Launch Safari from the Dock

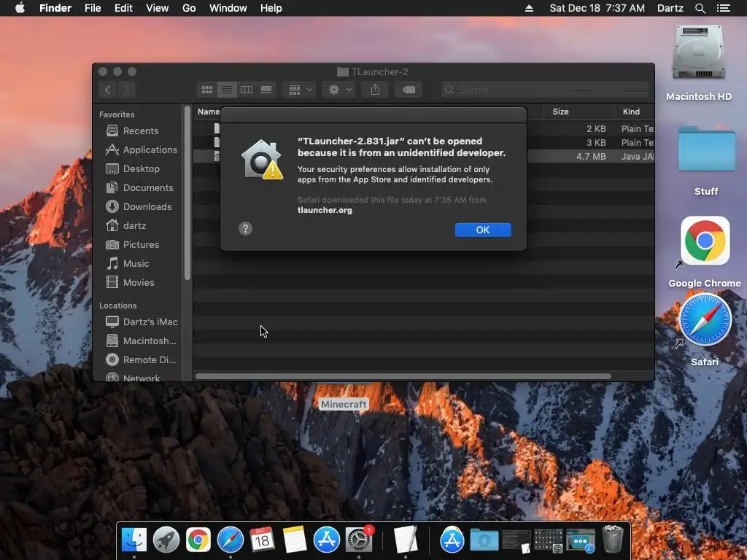[x=230, y=540]
